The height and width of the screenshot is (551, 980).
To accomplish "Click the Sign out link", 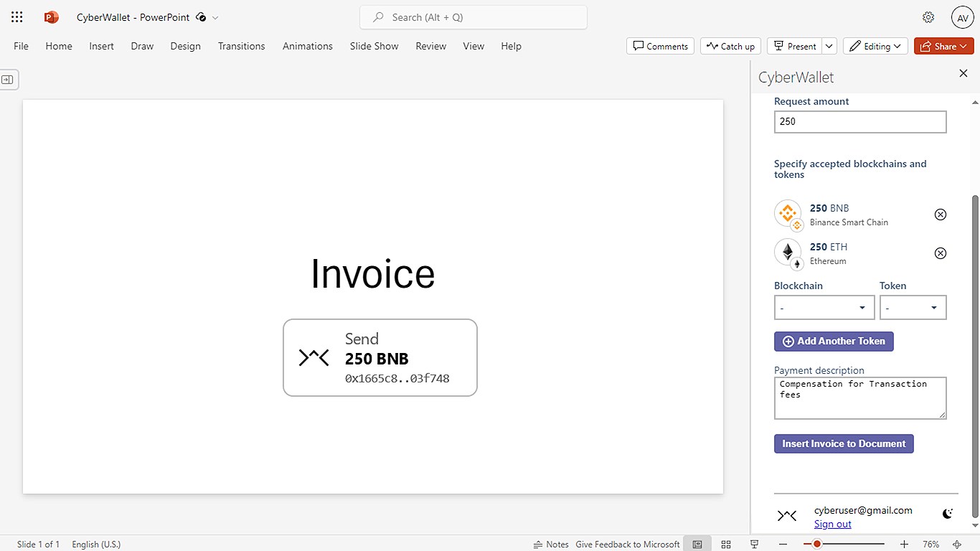I will point(833,524).
